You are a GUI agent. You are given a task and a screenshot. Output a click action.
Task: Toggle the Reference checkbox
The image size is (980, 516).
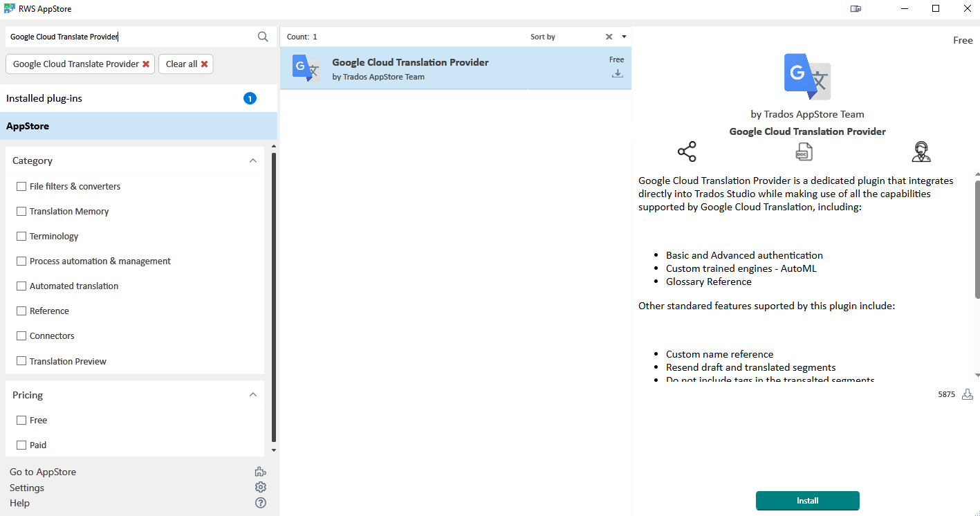21,311
